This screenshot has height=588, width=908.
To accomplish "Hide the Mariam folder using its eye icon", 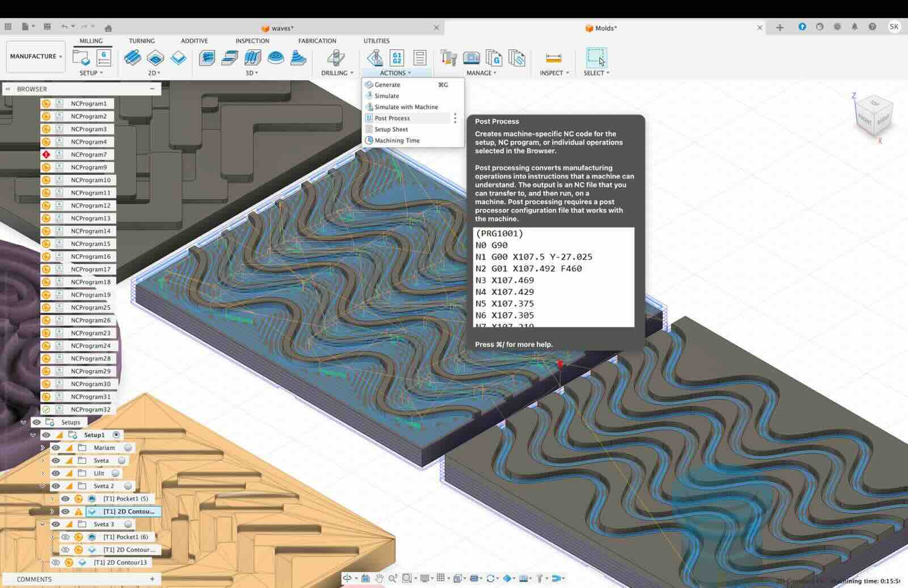I will pyautogui.click(x=56, y=448).
